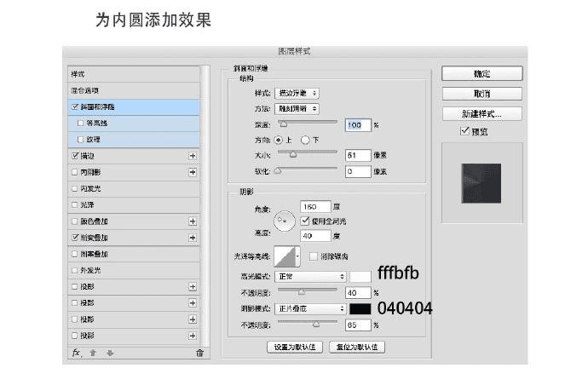The image size is (588, 368).
Task: Enable the 等高线 checkbox
Action: (x=80, y=123)
